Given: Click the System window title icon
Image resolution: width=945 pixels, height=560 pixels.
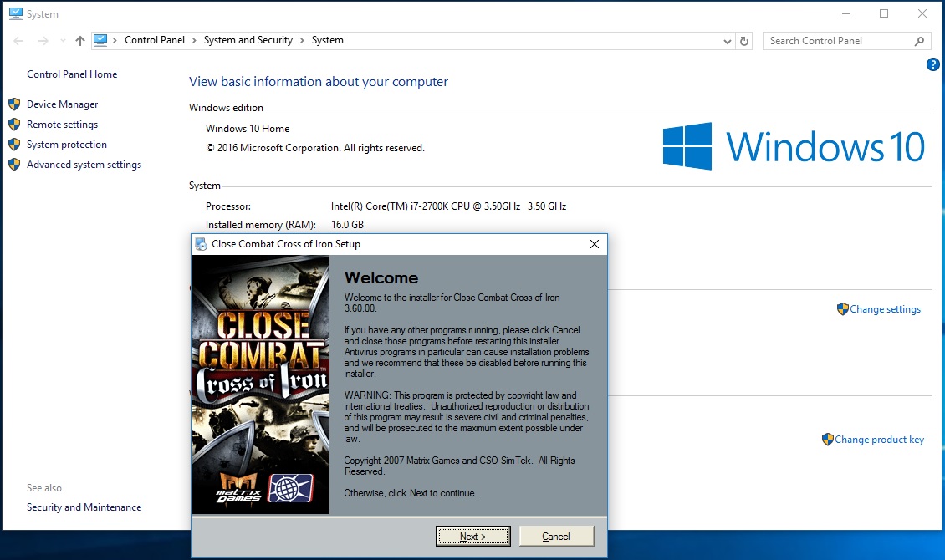Looking at the screenshot, I should pos(16,13).
